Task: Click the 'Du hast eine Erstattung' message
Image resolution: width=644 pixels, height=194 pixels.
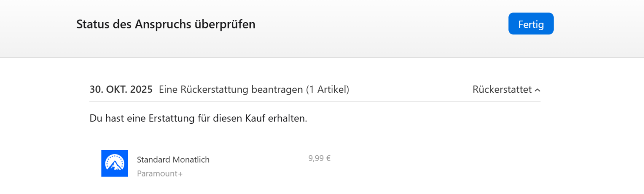Action: pos(198,118)
